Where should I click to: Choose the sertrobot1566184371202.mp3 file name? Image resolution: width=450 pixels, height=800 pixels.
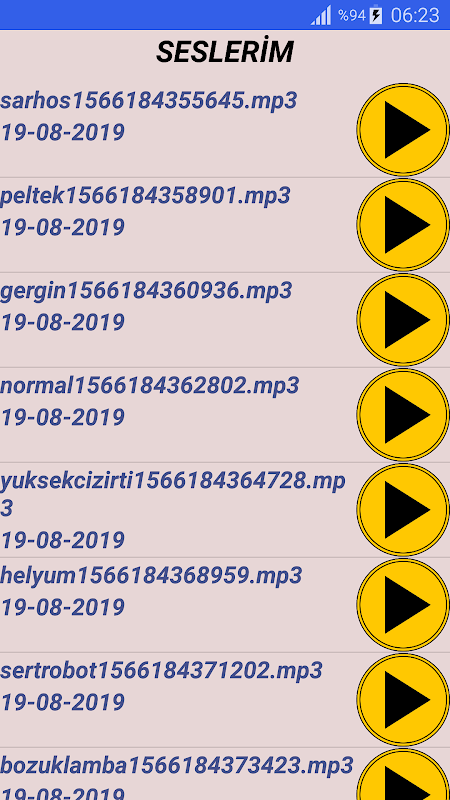[161, 670]
